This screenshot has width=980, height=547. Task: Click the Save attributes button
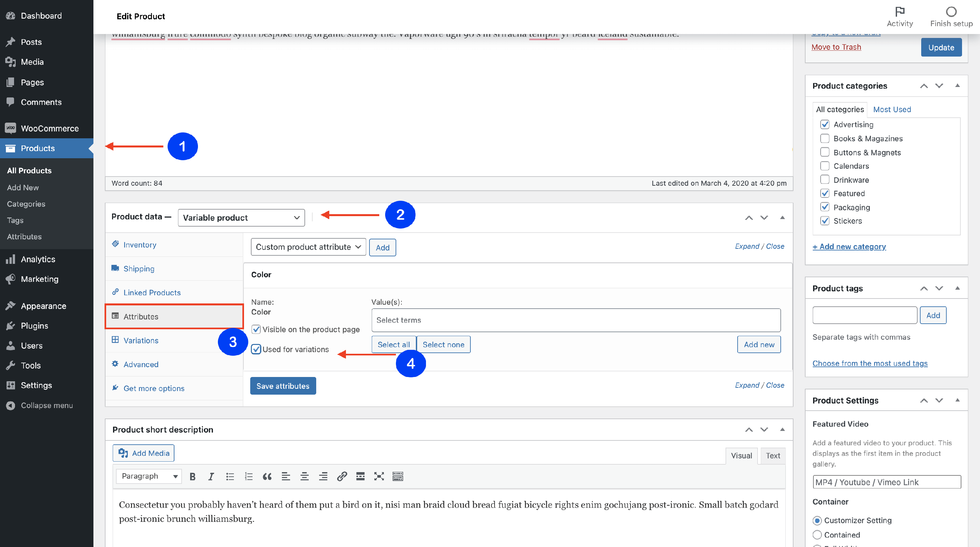coord(283,385)
